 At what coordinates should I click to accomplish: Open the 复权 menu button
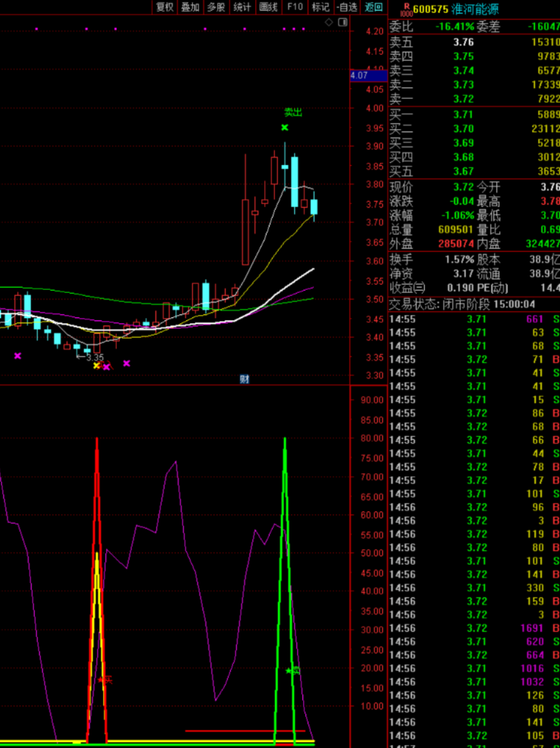(x=164, y=7)
